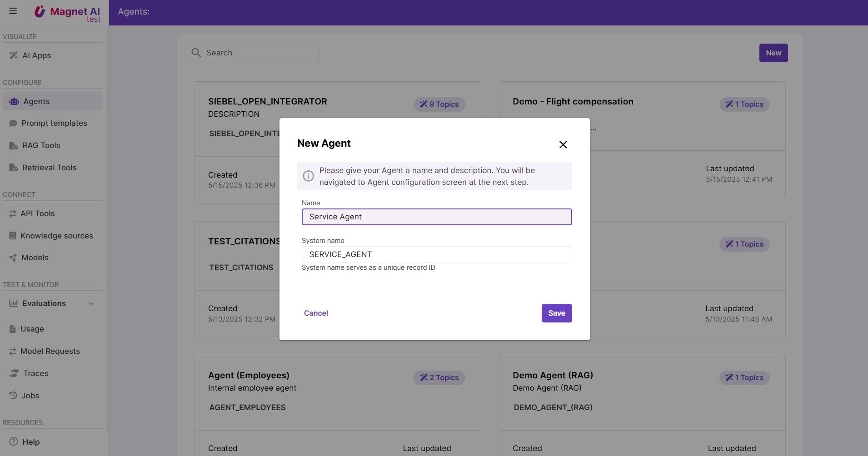Save the new Service Agent
Image resolution: width=868 pixels, height=456 pixels.
556,313
